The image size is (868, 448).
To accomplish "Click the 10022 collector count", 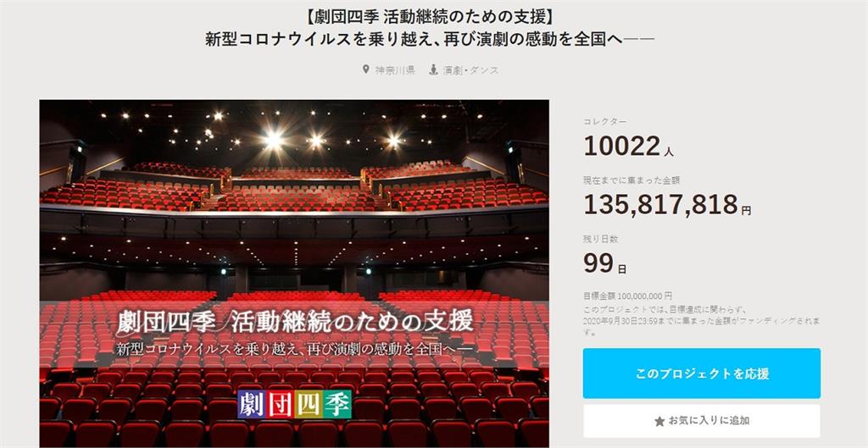I will (x=622, y=147).
